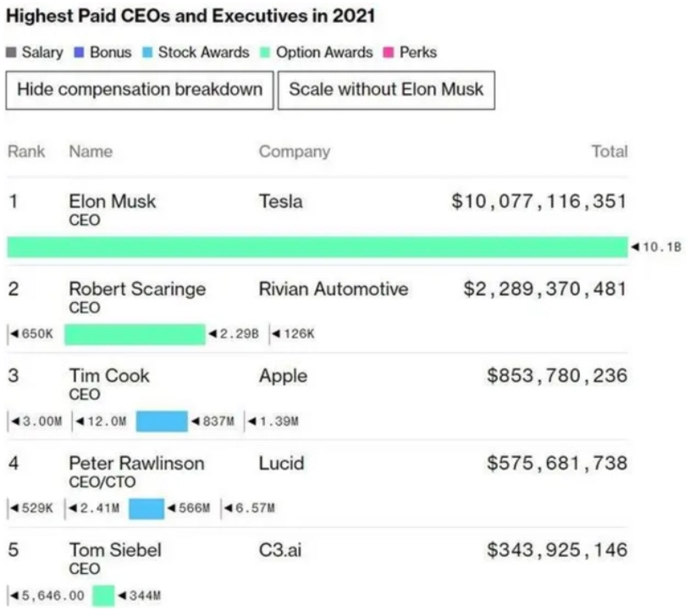The width and height of the screenshot is (690, 616).
Task: Click the Total column header
Action: pyautogui.click(x=610, y=152)
